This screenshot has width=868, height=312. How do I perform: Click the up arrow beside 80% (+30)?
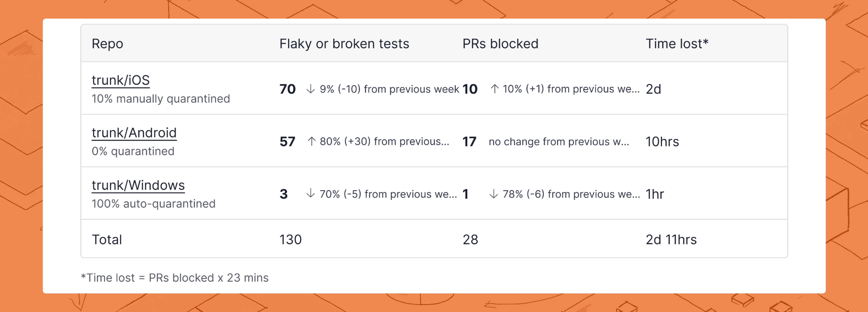[x=311, y=141]
